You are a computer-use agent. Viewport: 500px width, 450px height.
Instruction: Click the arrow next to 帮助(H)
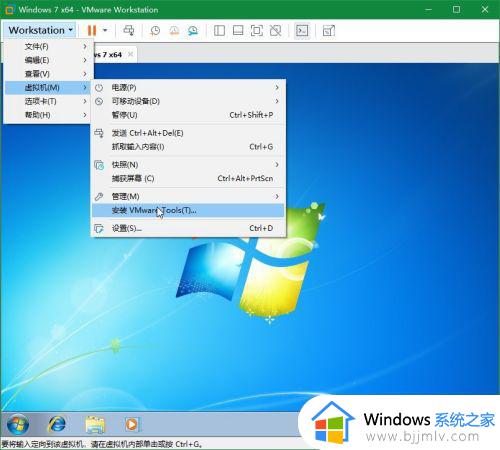85,115
